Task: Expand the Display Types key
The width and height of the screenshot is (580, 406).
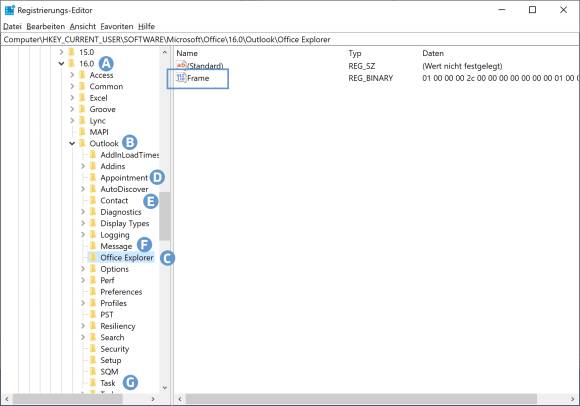Action: pos(83,223)
